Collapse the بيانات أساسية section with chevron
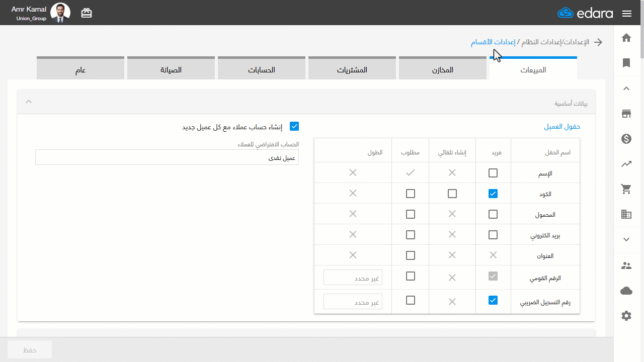Screen dimensions: 644x362 click(x=29, y=102)
